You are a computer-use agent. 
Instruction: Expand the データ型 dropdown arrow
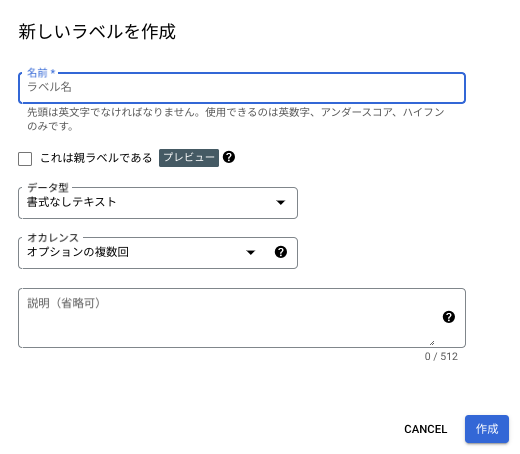281,202
